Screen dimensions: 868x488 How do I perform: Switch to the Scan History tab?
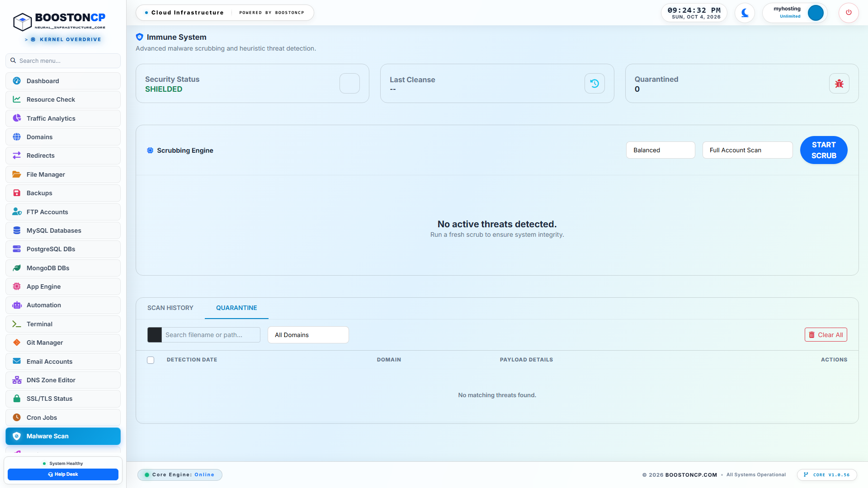point(170,308)
